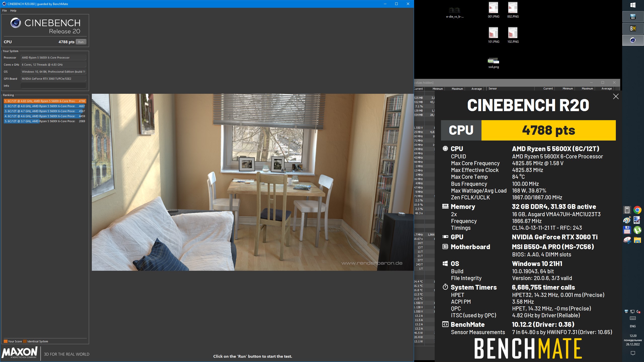This screenshot has width=644, height=362.
Task: Click the muted volume tray icon
Action: pyautogui.click(x=638, y=311)
